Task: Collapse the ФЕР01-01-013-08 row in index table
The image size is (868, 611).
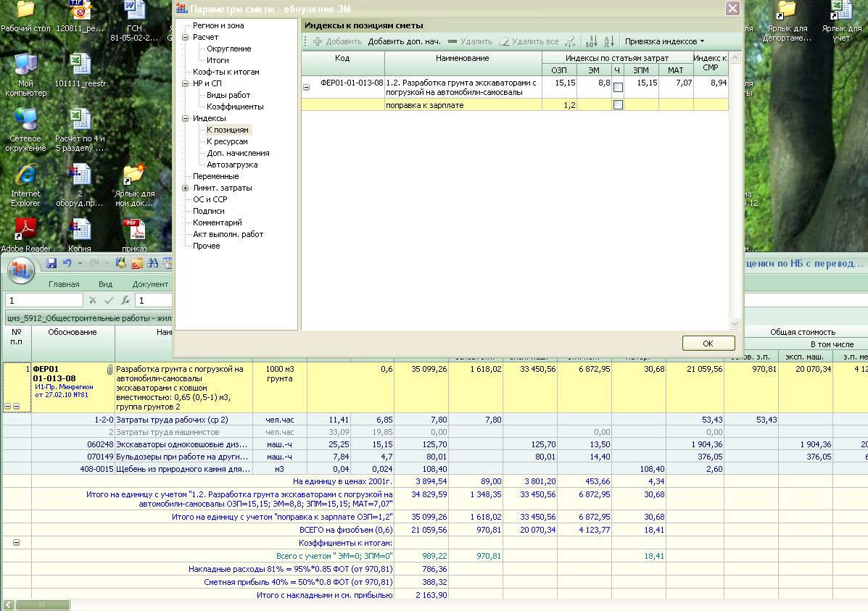Action: 306,87
